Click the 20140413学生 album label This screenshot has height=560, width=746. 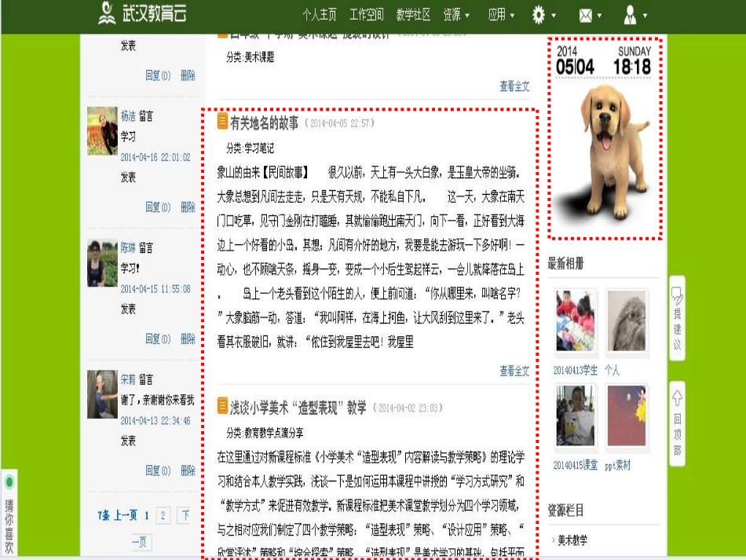pyautogui.click(x=575, y=371)
